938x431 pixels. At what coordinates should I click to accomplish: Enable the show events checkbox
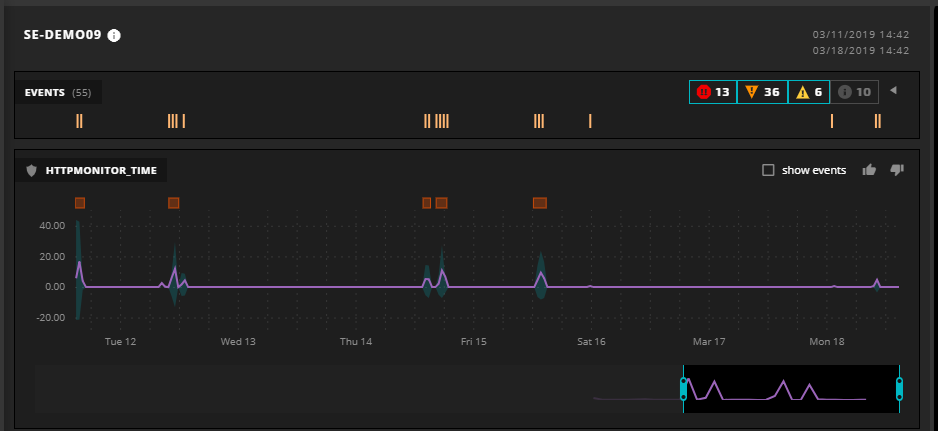tap(768, 170)
